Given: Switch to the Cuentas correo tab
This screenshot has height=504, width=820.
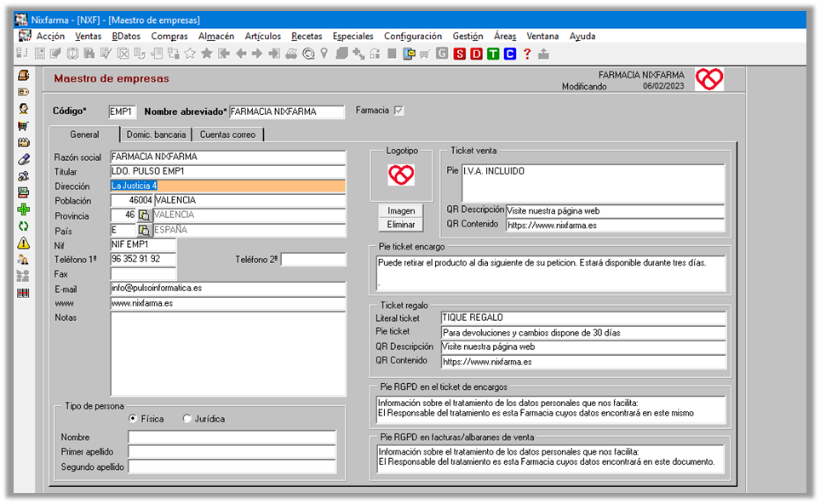Looking at the screenshot, I should click(227, 135).
